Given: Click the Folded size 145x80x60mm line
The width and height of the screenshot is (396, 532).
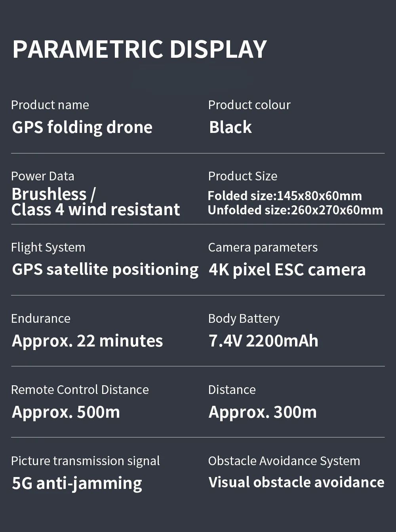Looking at the screenshot, I should point(285,196).
